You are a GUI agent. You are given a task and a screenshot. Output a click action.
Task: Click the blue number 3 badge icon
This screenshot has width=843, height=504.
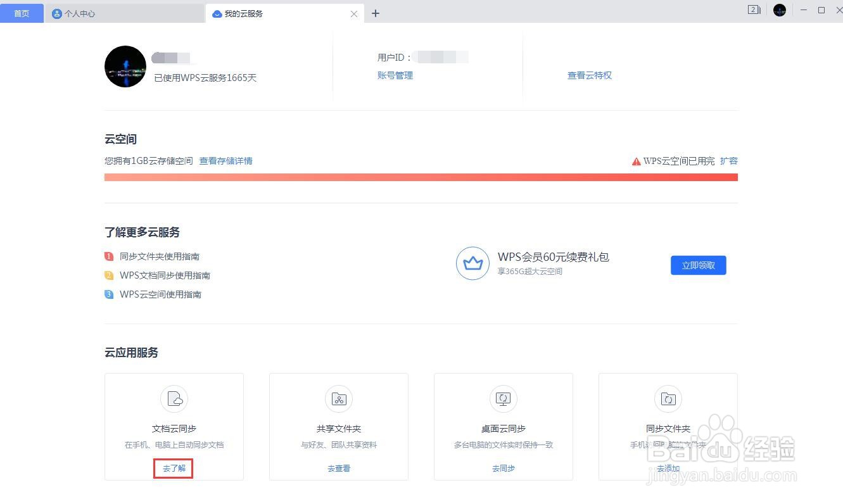[109, 294]
